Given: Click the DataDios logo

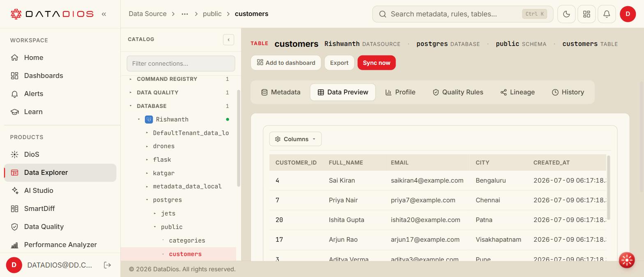Looking at the screenshot, I should pyautogui.click(x=52, y=14).
